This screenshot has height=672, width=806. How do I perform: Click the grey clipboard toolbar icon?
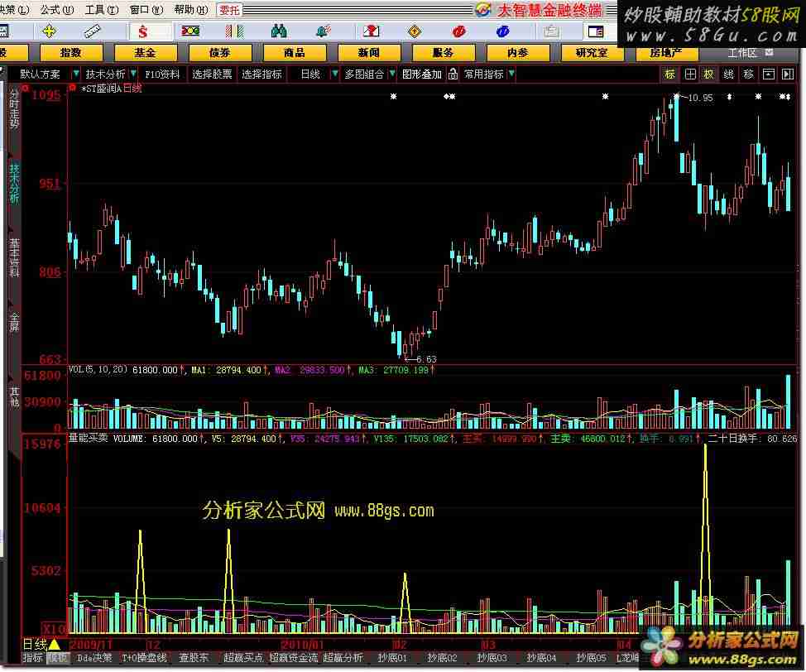coord(550,32)
